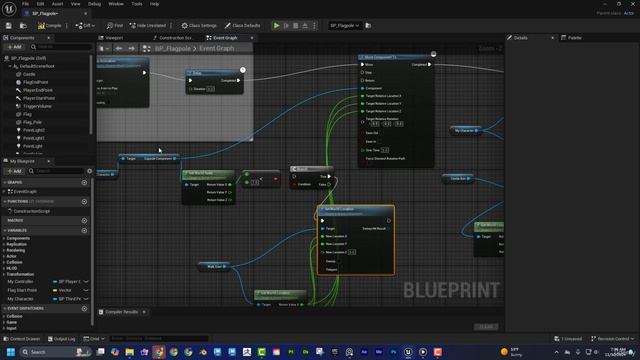This screenshot has width=640, height=360.
Task: Open the Tools menu
Action: (x=137, y=4)
